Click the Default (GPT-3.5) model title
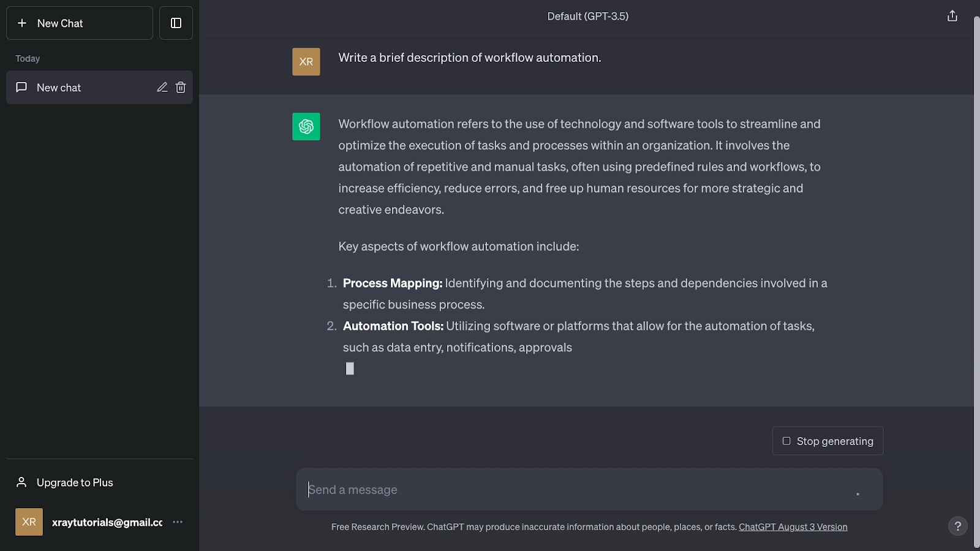 click(588, 17)
